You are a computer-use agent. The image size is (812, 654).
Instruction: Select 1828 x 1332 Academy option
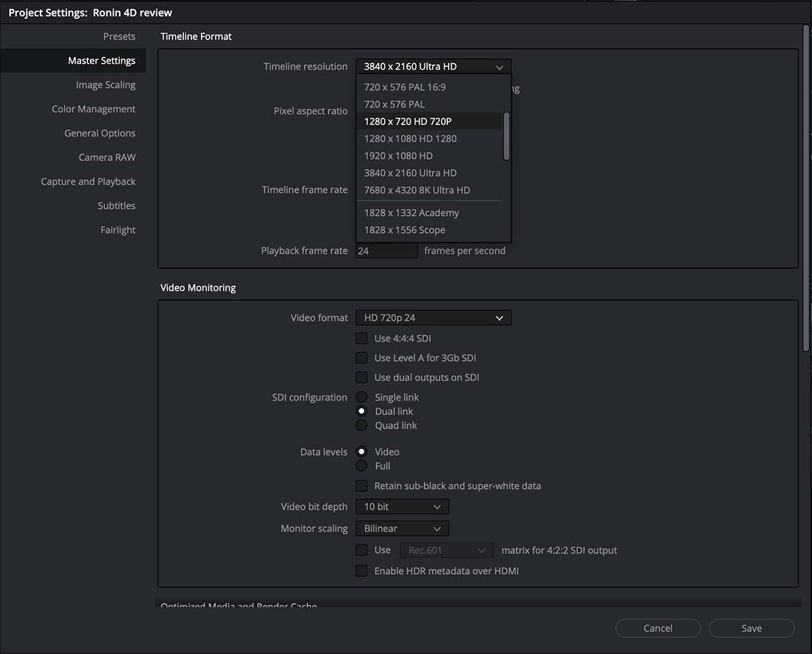[411, 213]
